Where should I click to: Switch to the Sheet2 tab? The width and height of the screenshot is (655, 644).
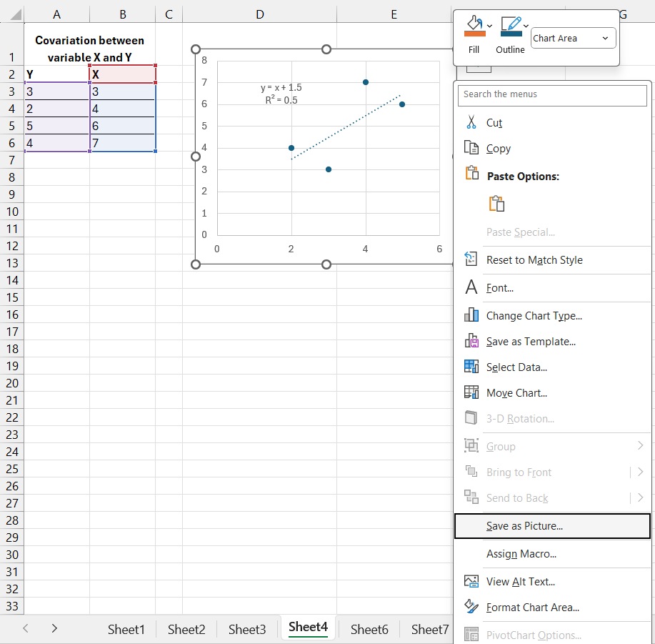186,630
